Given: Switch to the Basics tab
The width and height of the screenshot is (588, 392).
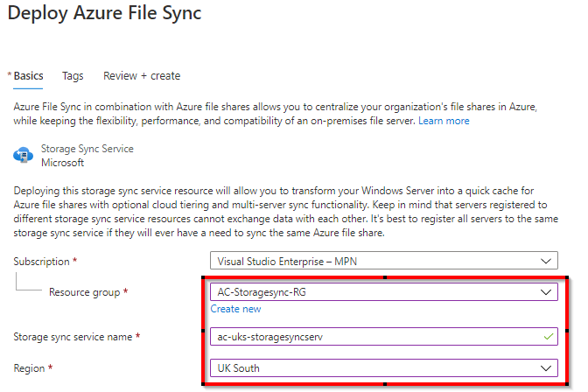Looking at the screenshot, I should tap(28, 76).
